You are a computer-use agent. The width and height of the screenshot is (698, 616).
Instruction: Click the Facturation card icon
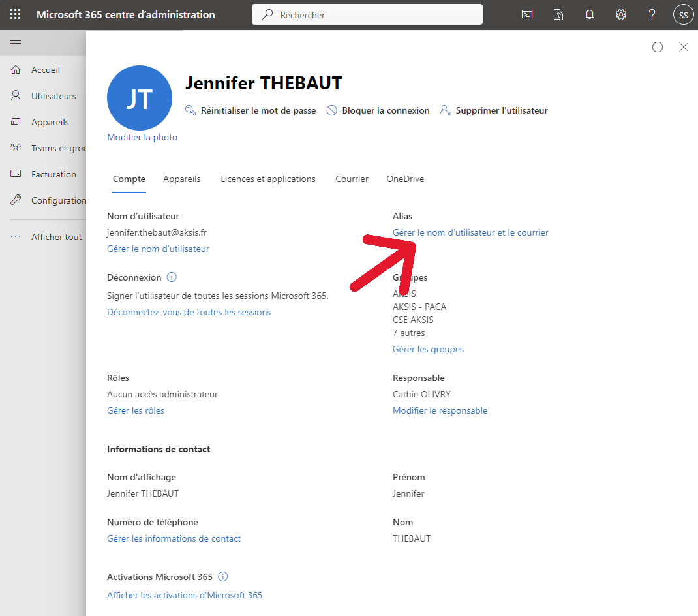(16, 174)
